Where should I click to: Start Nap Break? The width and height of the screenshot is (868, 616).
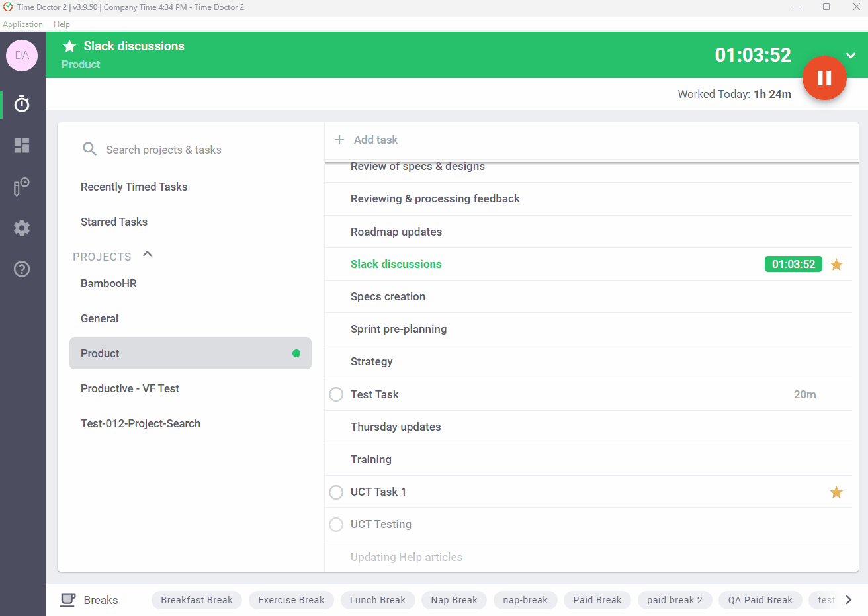tap(454, 600)
